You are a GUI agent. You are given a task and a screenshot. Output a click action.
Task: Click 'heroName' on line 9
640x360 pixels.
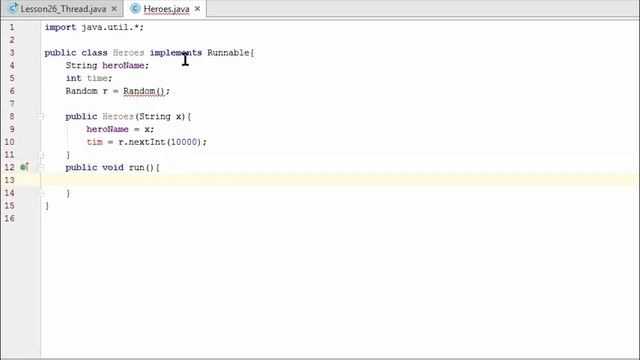coord(107,129)
